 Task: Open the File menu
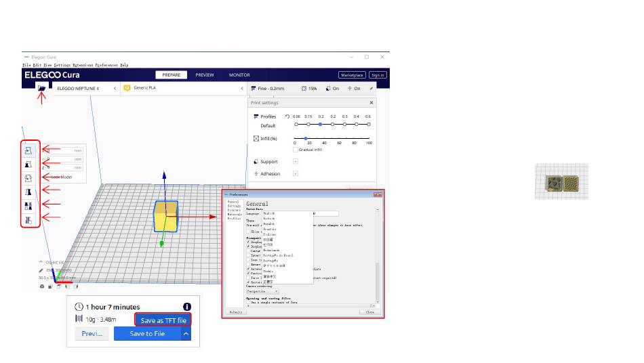tap(26, 65)
